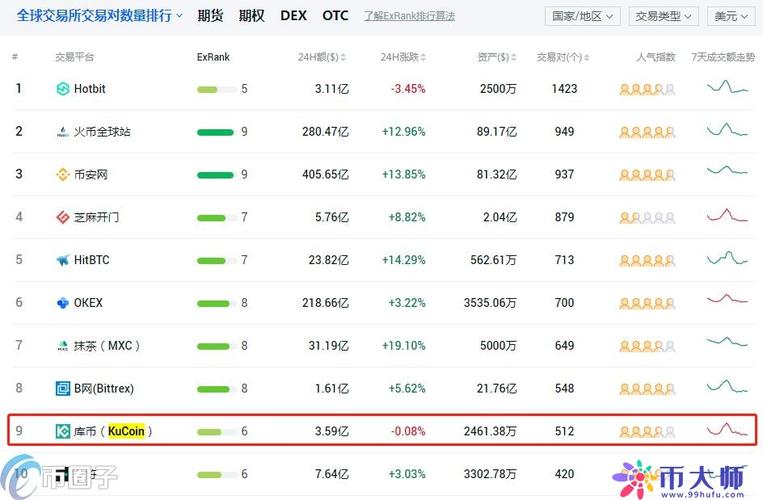763x500 pixels.
Task: Select Bittrex pair count 548
Action: point(564,389)
